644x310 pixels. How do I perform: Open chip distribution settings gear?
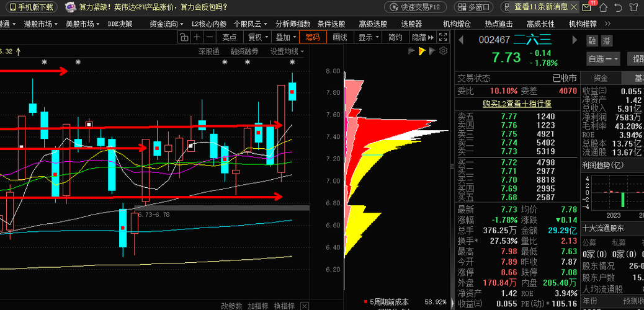click(443, 51)
